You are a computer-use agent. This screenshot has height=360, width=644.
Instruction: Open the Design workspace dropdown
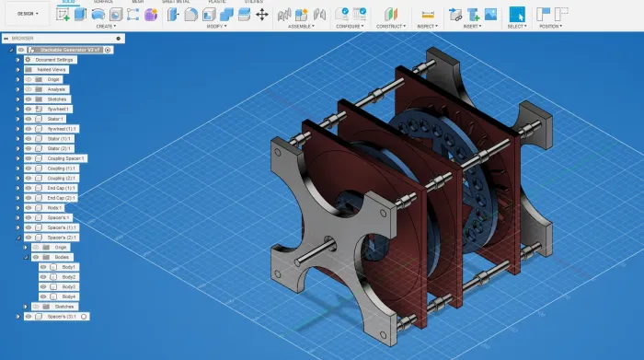tap(28, 14)
